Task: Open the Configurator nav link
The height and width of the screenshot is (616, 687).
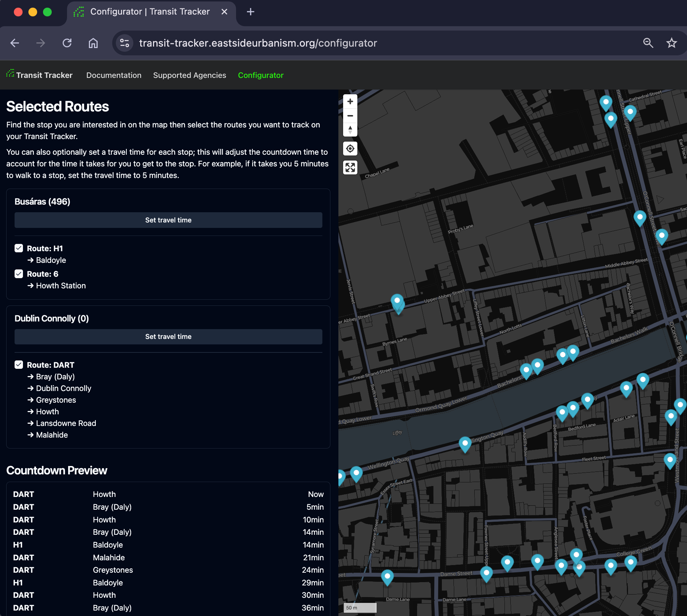Action: 260,75
